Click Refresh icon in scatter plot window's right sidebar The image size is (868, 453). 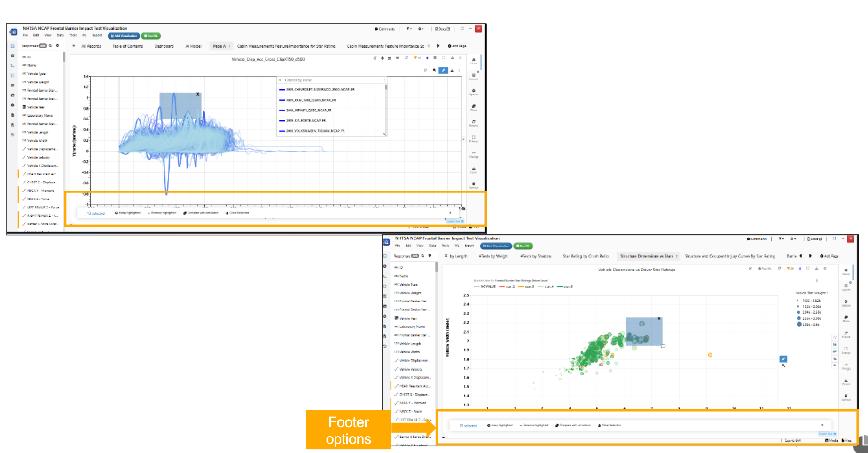point(846,333)
